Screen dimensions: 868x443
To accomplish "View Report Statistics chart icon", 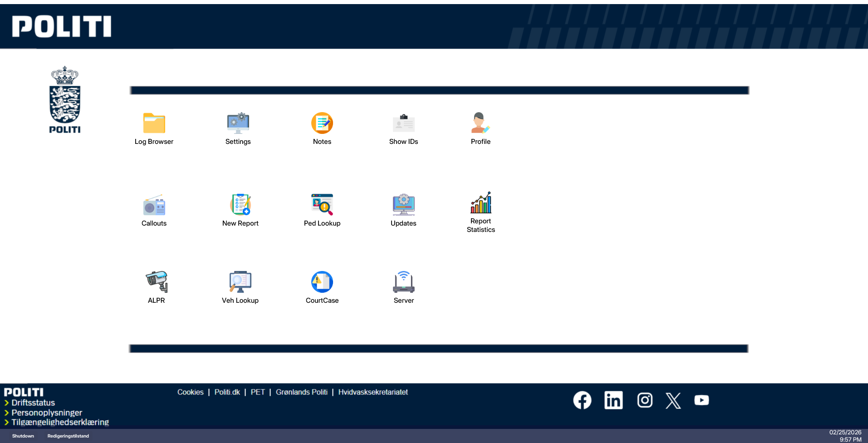I will 481,203.
